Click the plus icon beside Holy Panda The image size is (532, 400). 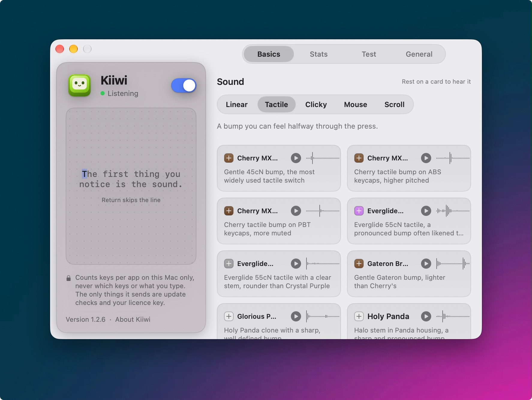click(x=359, y=316)
